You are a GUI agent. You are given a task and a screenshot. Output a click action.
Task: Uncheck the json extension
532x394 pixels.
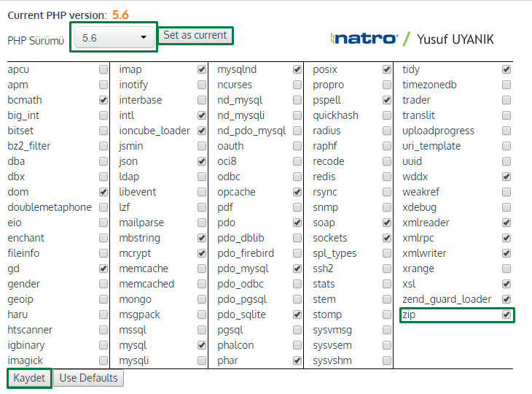coord(202,161)
